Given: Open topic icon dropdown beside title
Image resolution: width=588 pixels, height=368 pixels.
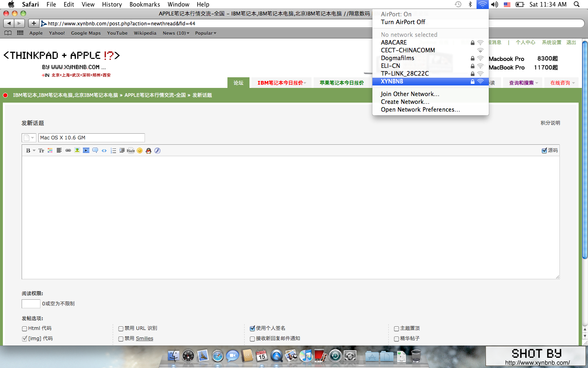Looking at the screenshot, I should (x=29, y=138).
